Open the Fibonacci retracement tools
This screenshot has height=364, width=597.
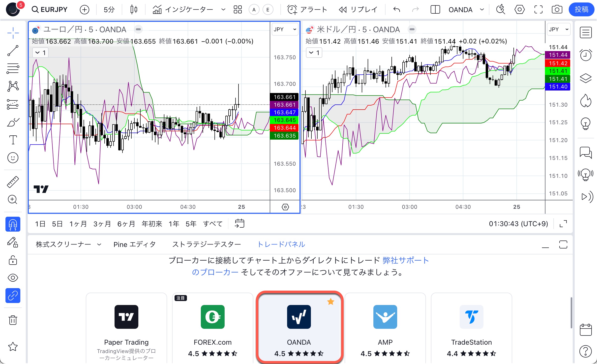tap(13, 68)
